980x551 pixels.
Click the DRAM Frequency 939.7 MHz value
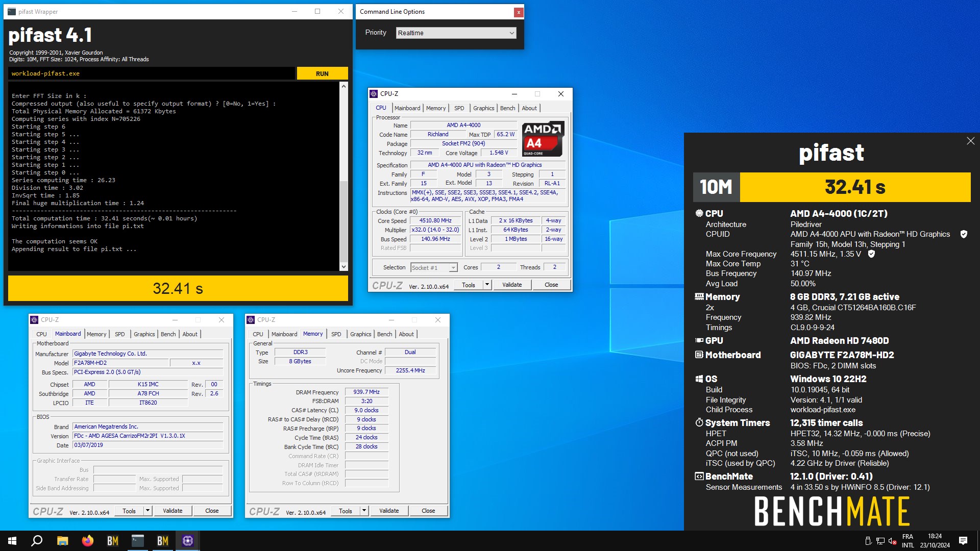(366, 392)
